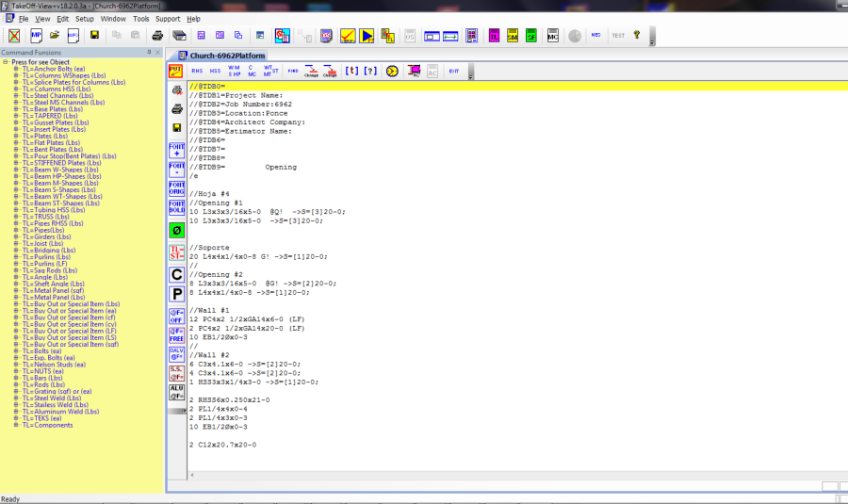Screen dimensions: 848x504
Task: Click the [t] bracket button
Action: 351,71
